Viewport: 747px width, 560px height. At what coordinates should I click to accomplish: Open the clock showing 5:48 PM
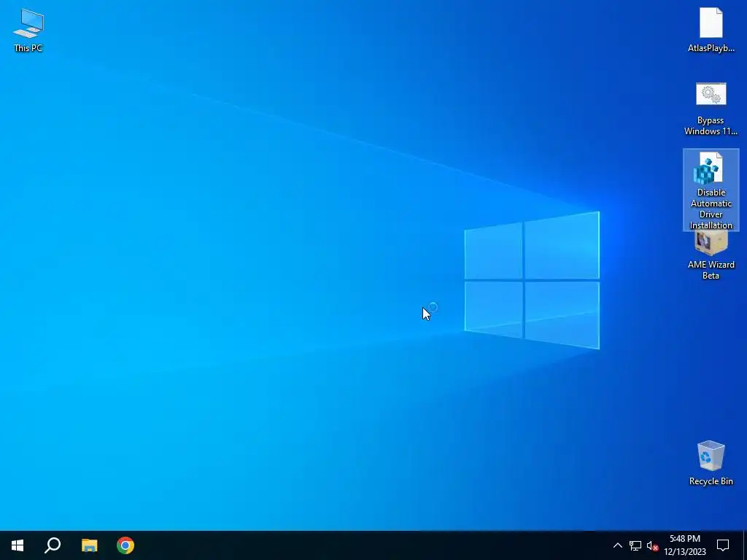click(x=684, y=545)
